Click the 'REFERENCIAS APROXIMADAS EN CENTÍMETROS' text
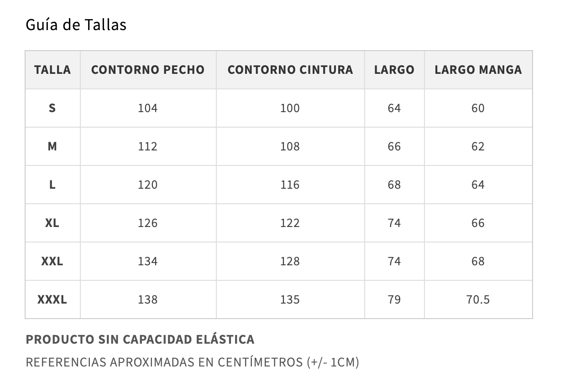 (x=192, y=362)
